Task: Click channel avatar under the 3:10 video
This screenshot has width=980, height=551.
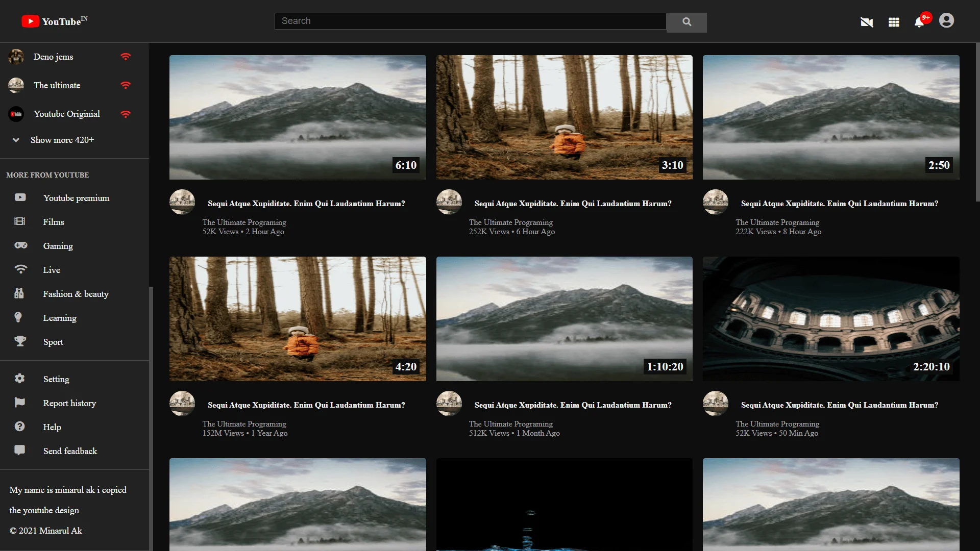Action: (449, 202)
